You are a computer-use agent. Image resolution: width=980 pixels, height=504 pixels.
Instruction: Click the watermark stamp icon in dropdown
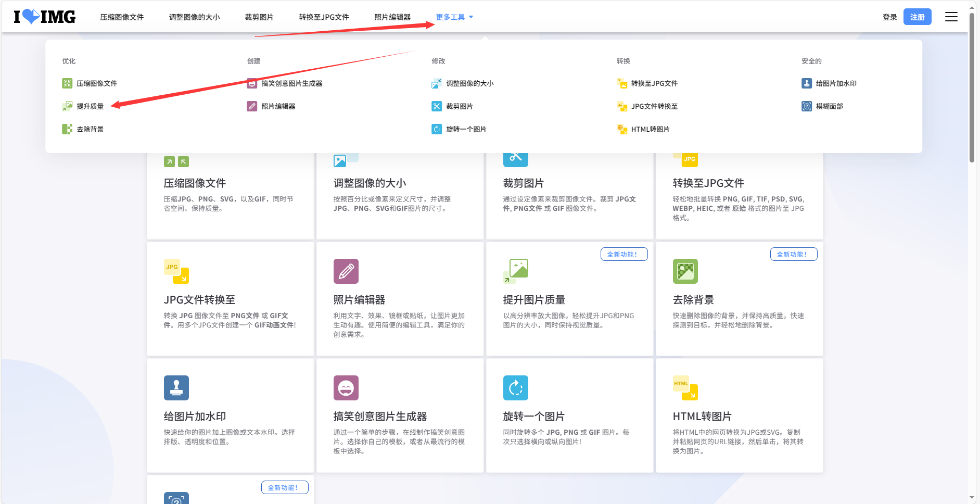[x=807, y=83]
